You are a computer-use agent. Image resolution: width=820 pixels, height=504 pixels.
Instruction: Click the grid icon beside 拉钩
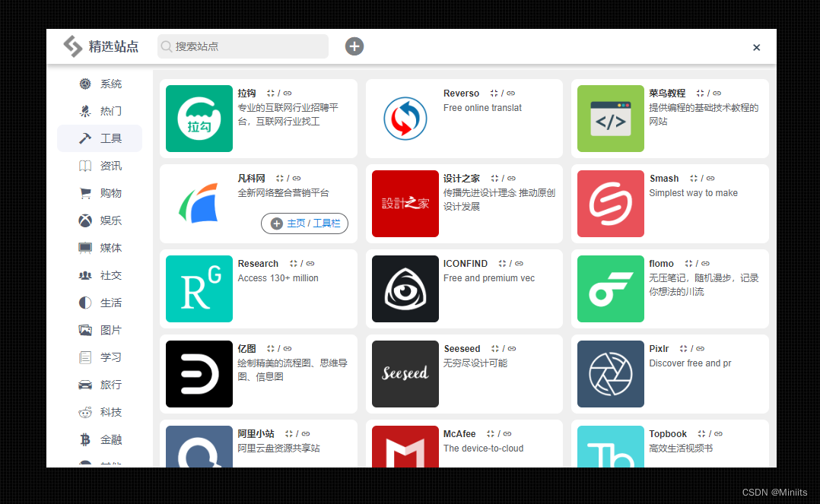point(270,93)
